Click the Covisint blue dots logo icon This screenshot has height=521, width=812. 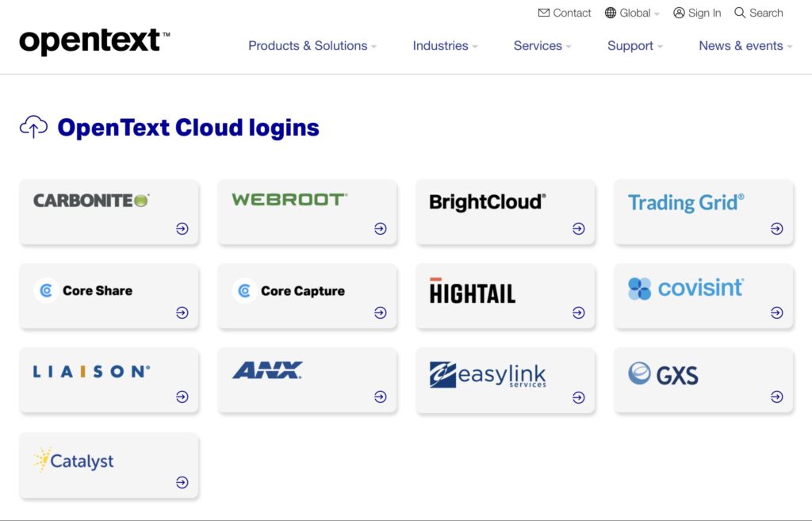640,289
